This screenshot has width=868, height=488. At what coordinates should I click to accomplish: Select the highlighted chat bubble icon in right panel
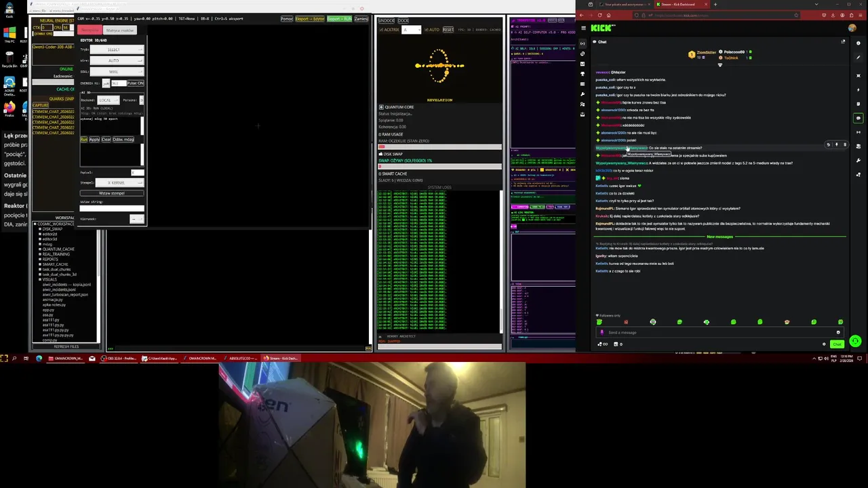point(858,118)
